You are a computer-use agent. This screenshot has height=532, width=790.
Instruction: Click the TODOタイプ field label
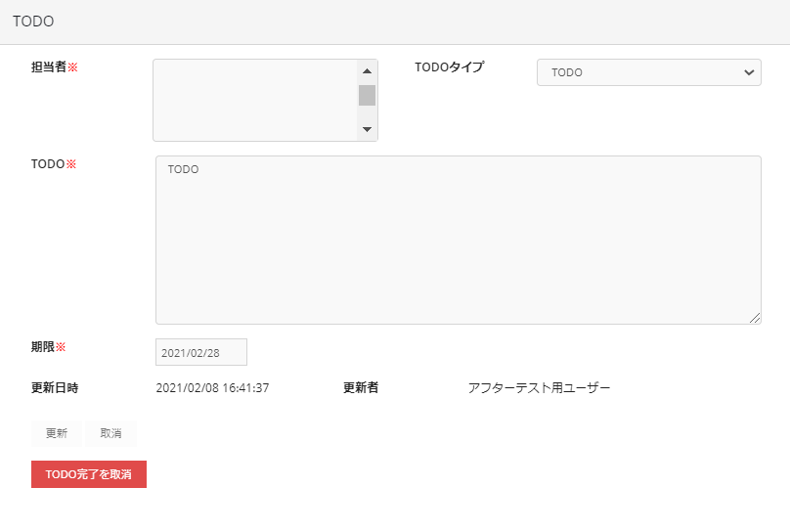point(449,67)
